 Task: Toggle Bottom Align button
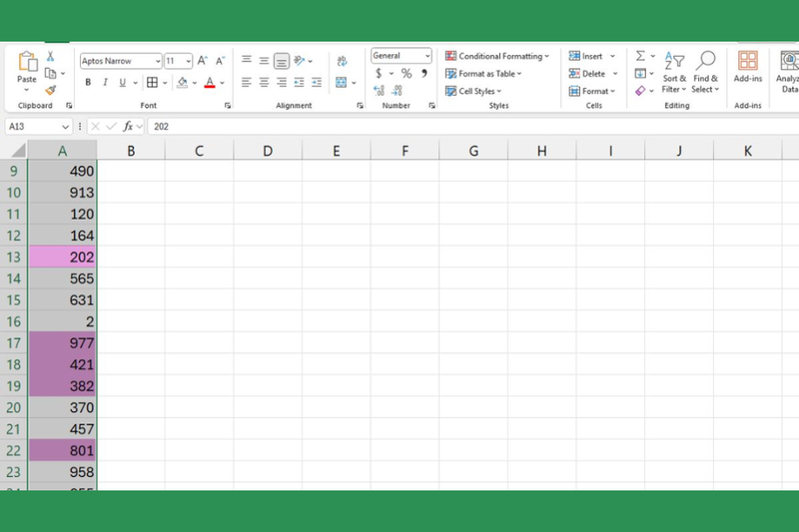[282, 61]
